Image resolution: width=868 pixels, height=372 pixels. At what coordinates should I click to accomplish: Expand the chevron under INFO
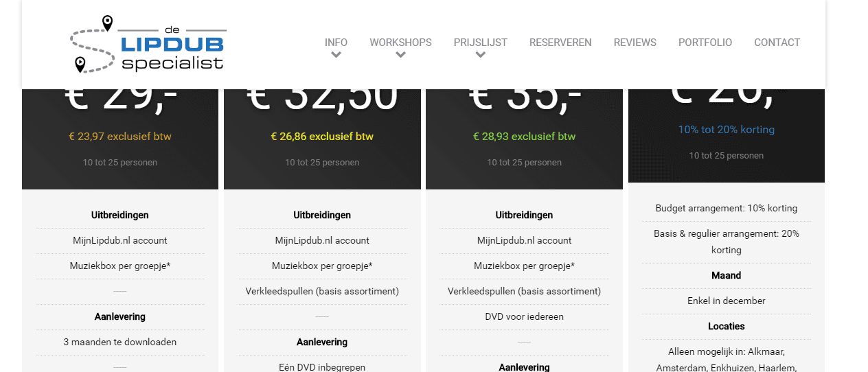pos(336,56)
